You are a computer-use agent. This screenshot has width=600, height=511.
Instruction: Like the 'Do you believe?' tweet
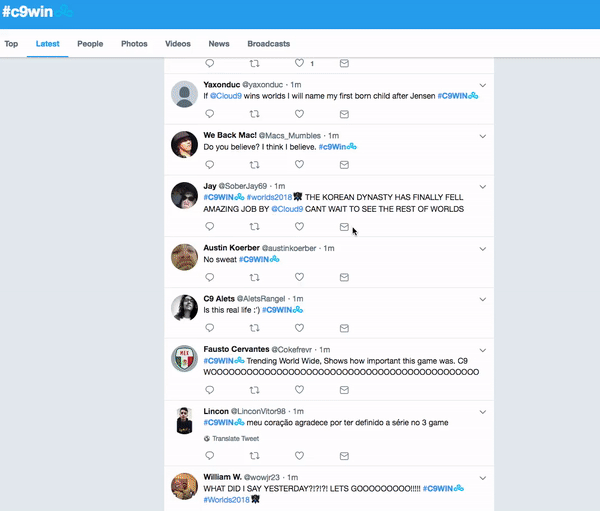299,165
